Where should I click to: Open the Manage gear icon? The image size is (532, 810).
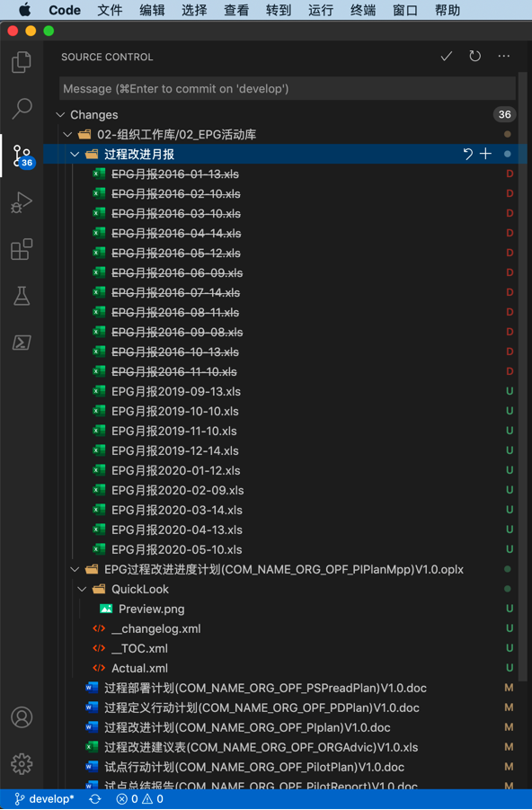pyautogui.click(x=22, y=763)
